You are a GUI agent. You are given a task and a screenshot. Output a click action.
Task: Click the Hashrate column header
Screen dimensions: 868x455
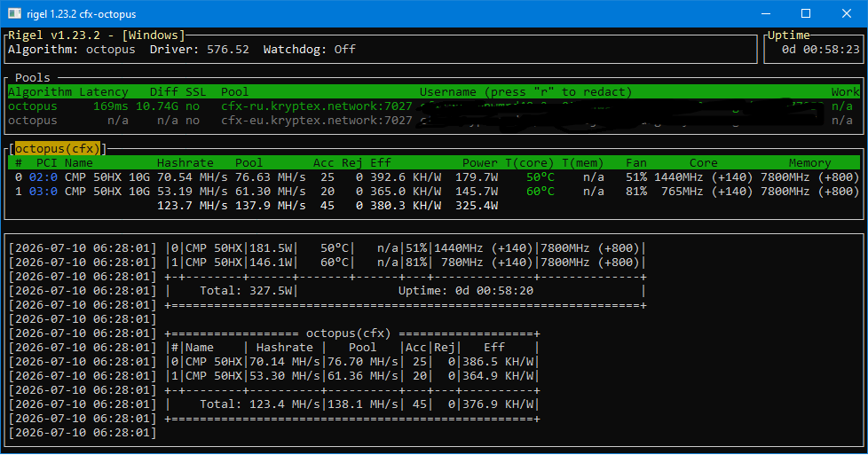click(x=185, y=162)
